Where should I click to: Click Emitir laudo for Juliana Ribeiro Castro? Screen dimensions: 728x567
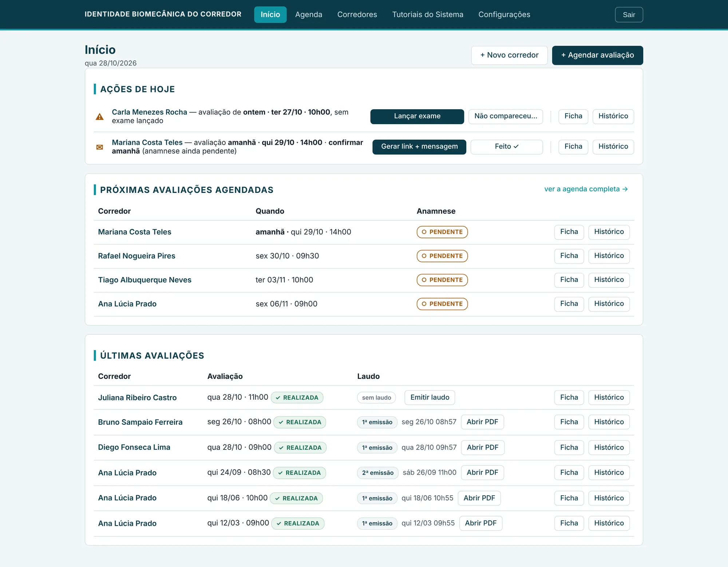tap(430, 398)
